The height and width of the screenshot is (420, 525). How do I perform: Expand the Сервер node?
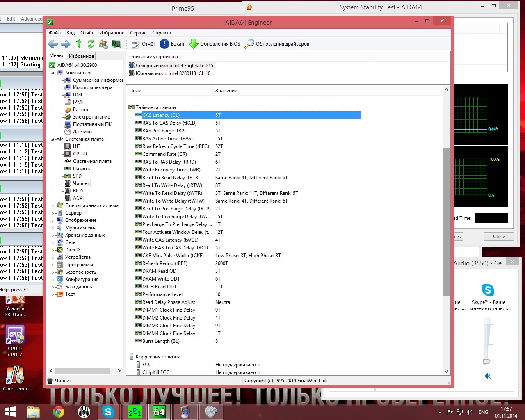pyautogui.click(x=53, y=213)
